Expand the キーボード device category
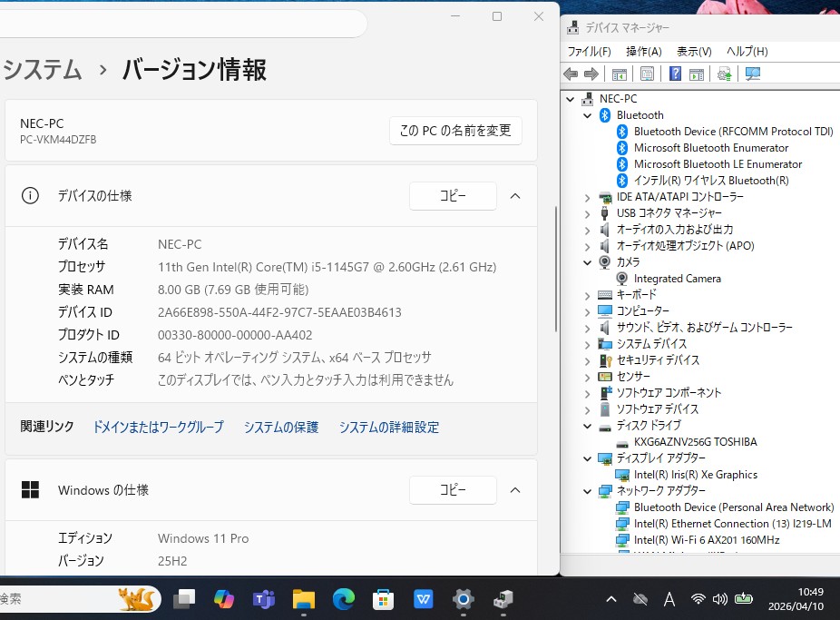The image size is (840, 620). click(588, 295)
